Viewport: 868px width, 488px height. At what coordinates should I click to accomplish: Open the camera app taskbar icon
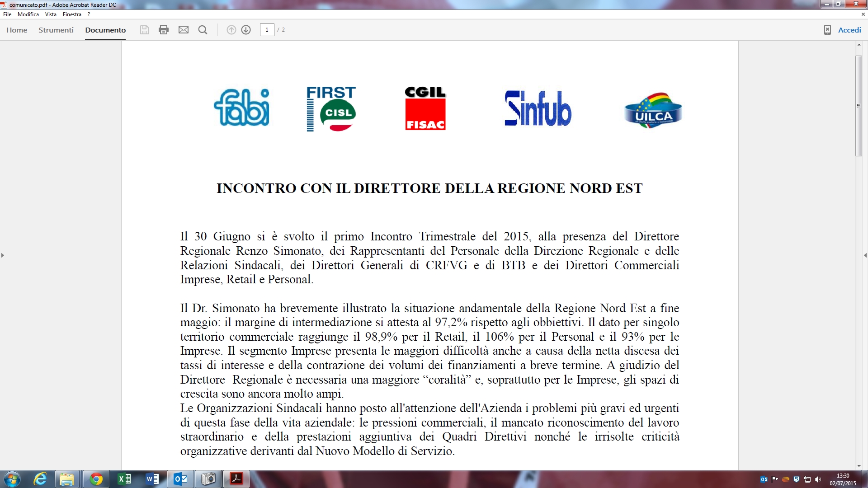click(208, 479)
